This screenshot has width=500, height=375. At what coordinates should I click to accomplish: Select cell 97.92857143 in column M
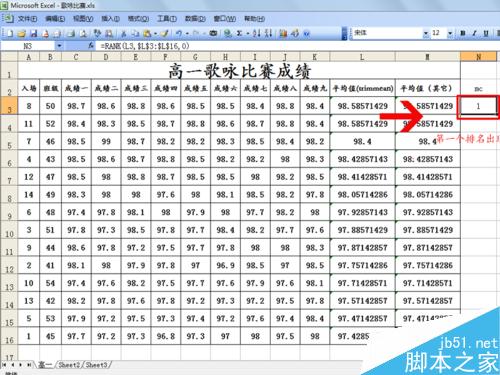pyautogui.click(x=428, y=212)
